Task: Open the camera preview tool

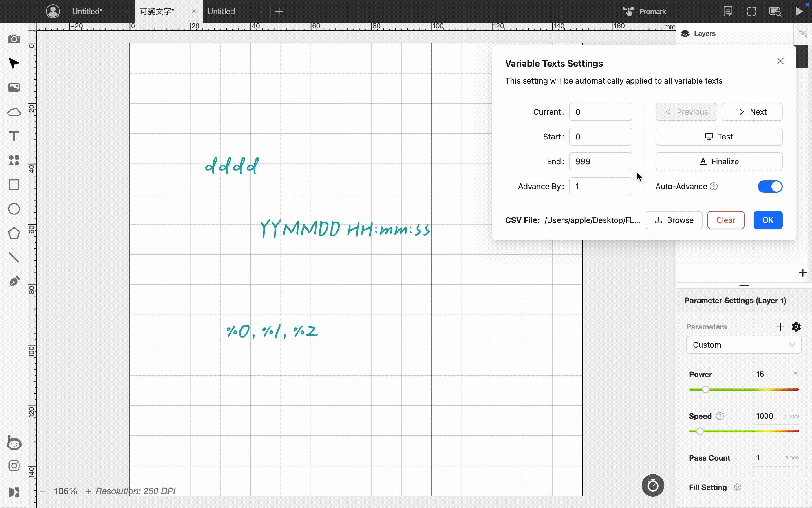Action: point(14,39)
